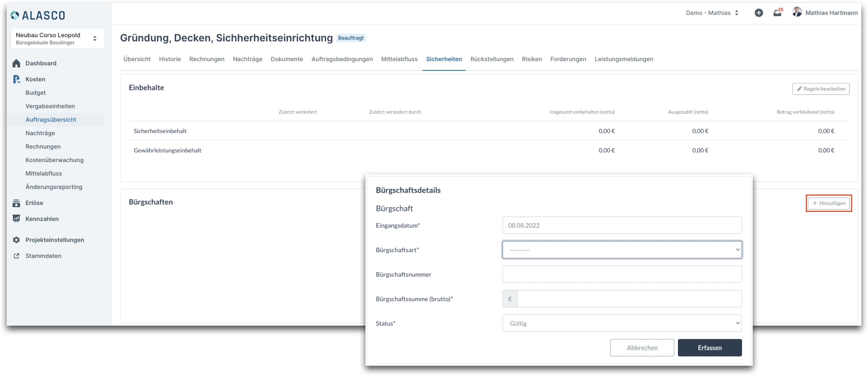Viewport: 868px width, 376px height.
Task: Select the Sicherheiten tab
Action: click(444, 59)
